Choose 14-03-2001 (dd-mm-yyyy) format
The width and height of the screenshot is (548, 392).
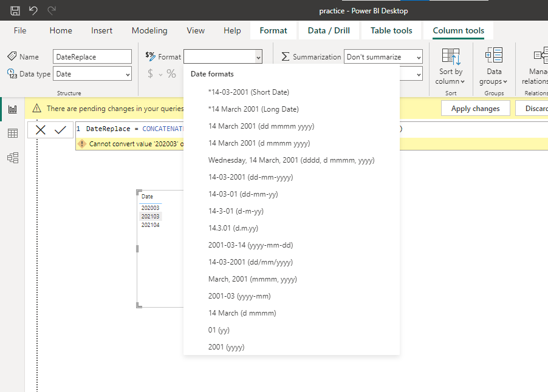pyautogui.click(x=292, y=177)
